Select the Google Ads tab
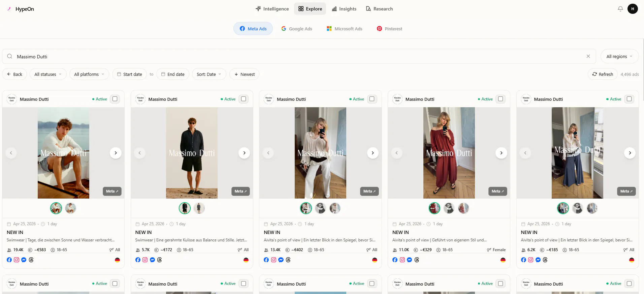Screen dimensions: 644x294 297,29
